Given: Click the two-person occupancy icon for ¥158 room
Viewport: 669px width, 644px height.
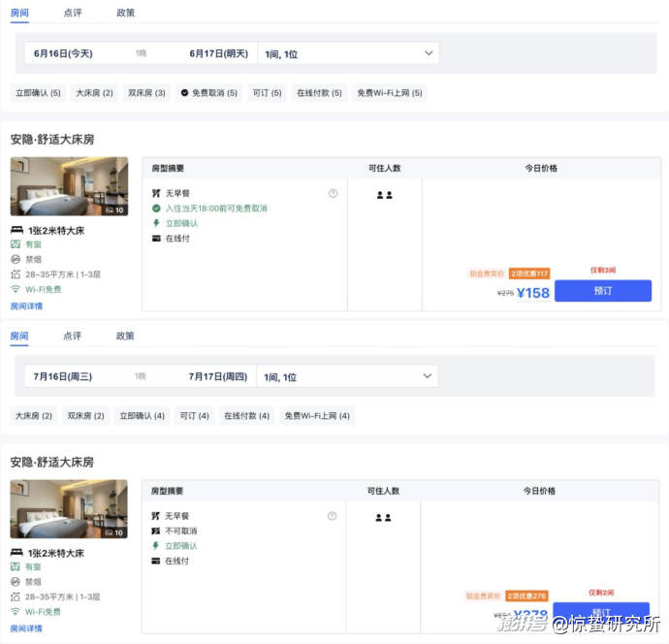Looking at the screenshot, I should click(384, 195).
